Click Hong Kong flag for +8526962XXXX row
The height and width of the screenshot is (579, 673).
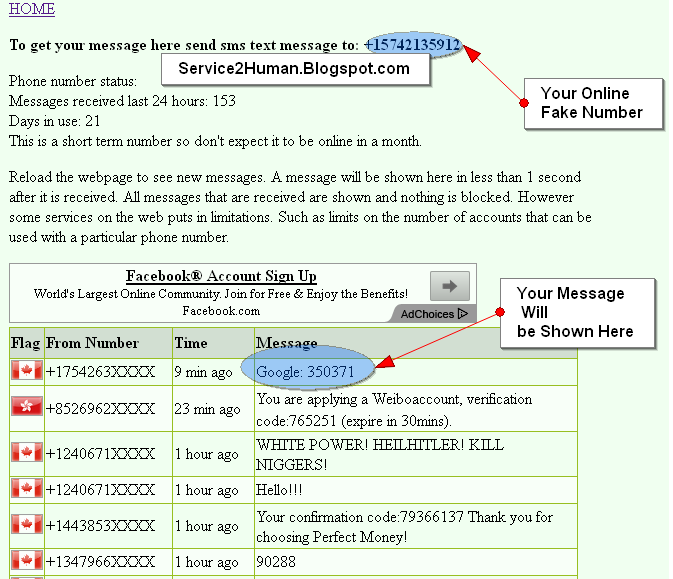[x=27, y=406]
